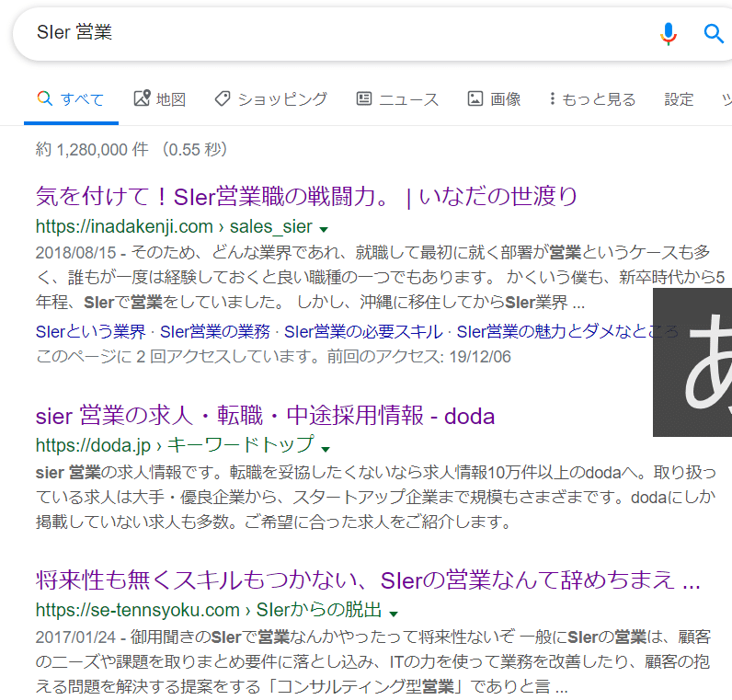Click the map icon beside 地図

(142, 98)
